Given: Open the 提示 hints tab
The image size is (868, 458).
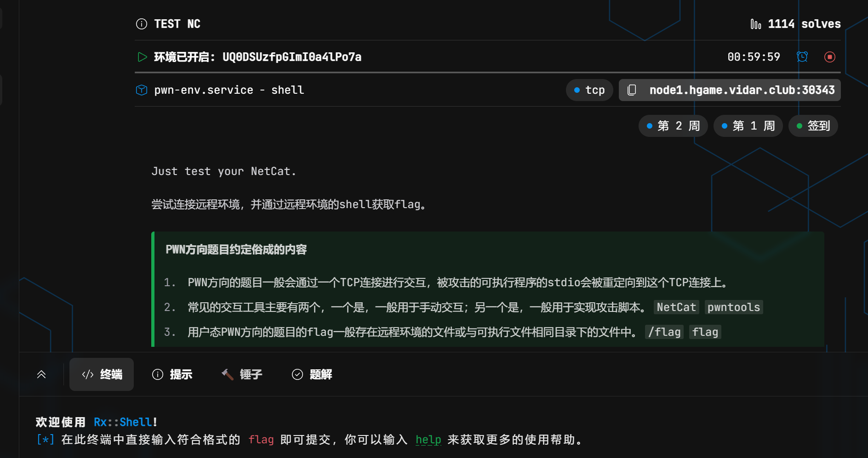Looking at the screenshot, I should click(172, 374).
